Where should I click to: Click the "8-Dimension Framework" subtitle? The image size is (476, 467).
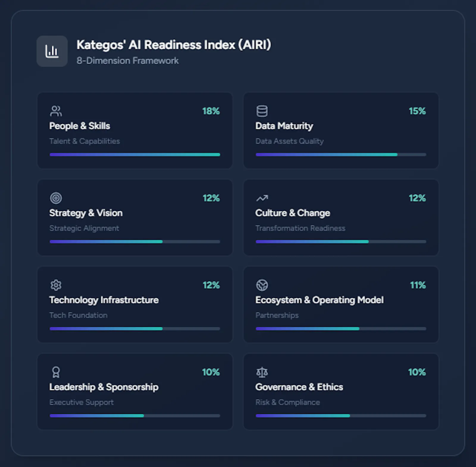point(128,61)
